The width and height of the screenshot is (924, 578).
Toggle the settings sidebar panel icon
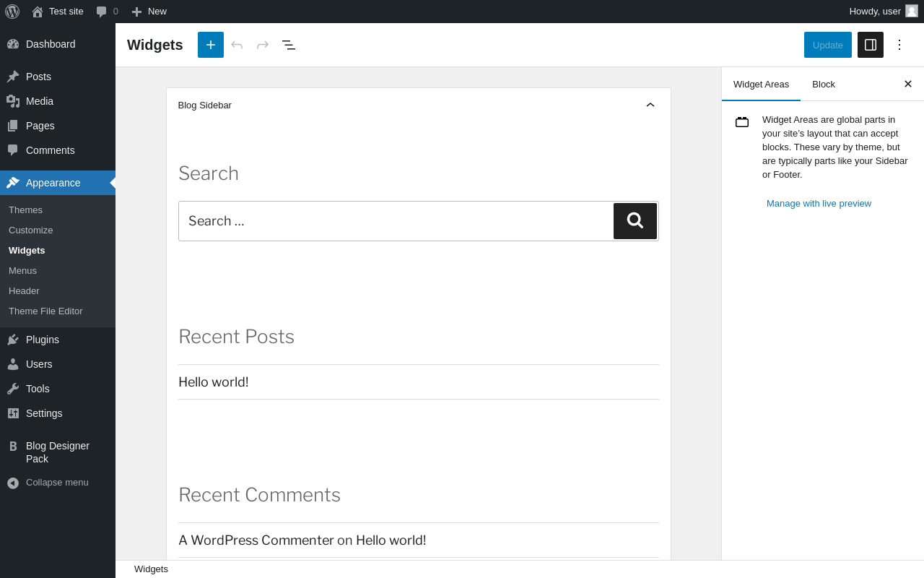tap(871, 45)
